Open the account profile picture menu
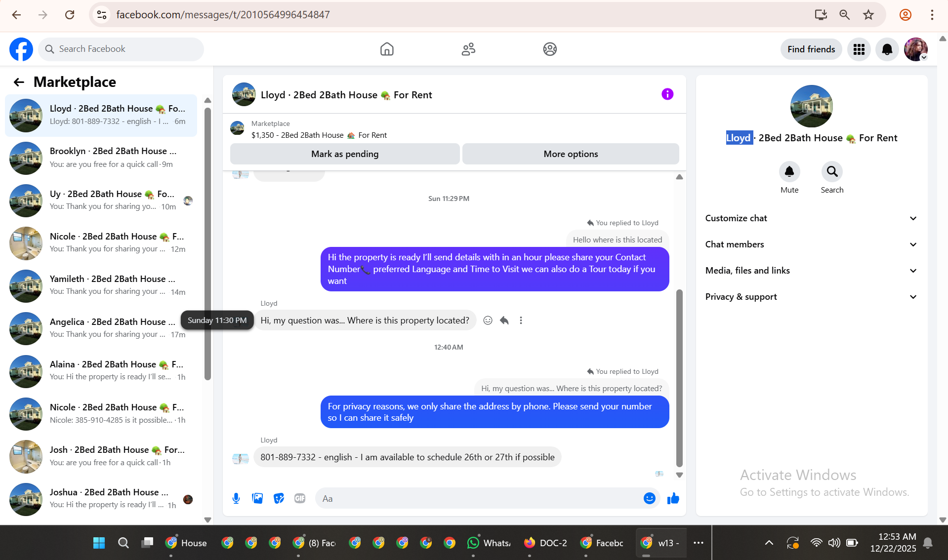The width and height of the screenshot is (948, 560). pyautogui.click(x=916, y=49)
